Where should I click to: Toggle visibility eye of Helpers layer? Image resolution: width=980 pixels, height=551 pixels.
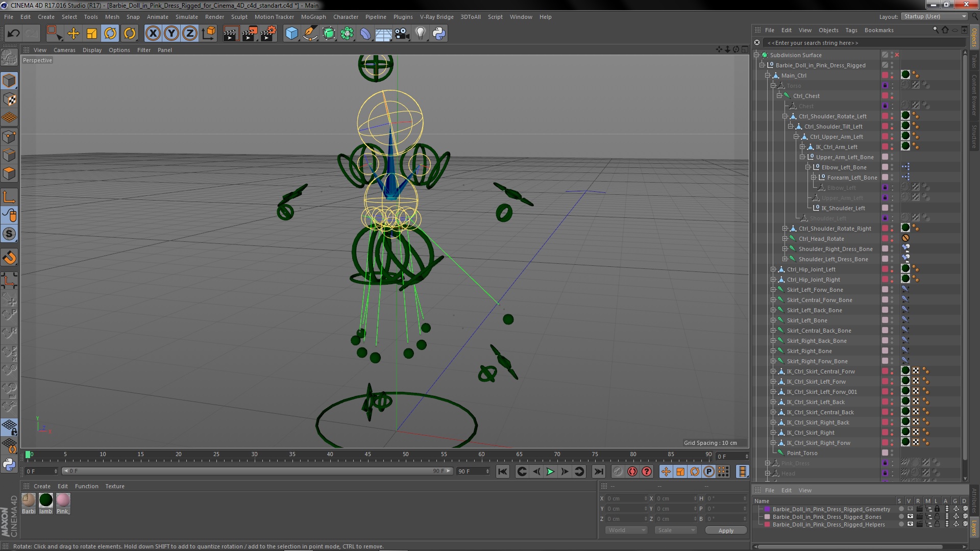(x=910, y=524)
